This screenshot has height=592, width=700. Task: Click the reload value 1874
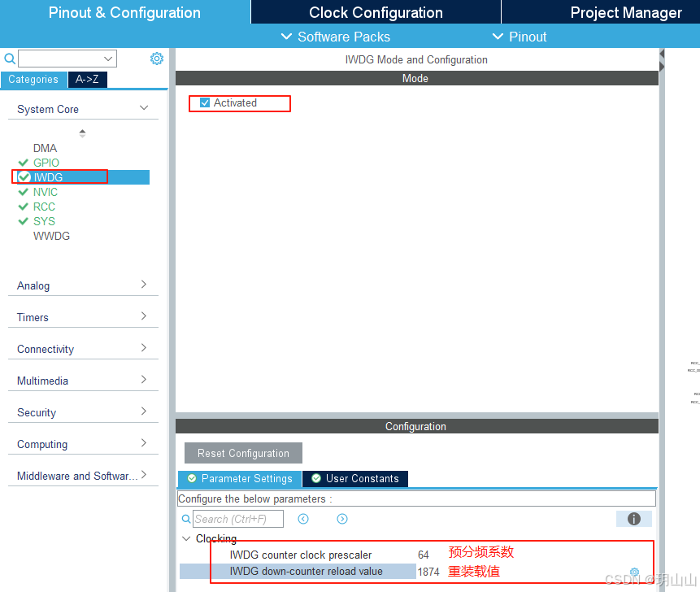pyautogui.click(x=428, y=572)
